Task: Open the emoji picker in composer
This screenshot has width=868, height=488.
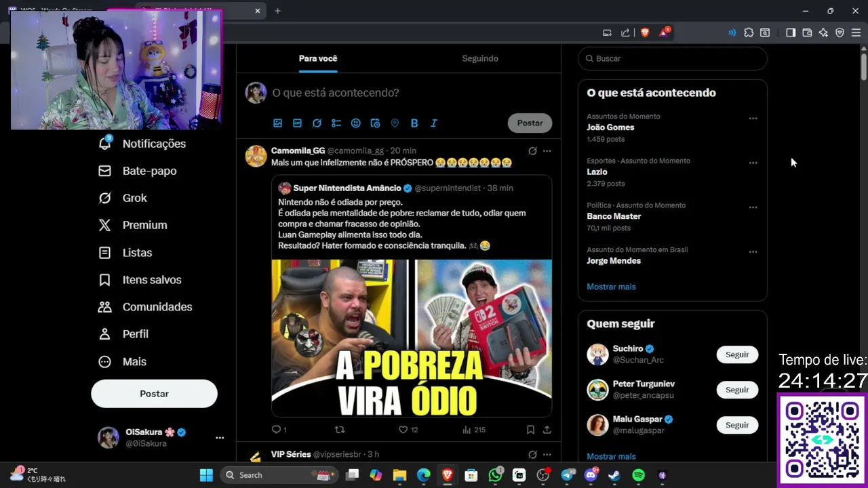Action: coord(356,123)
